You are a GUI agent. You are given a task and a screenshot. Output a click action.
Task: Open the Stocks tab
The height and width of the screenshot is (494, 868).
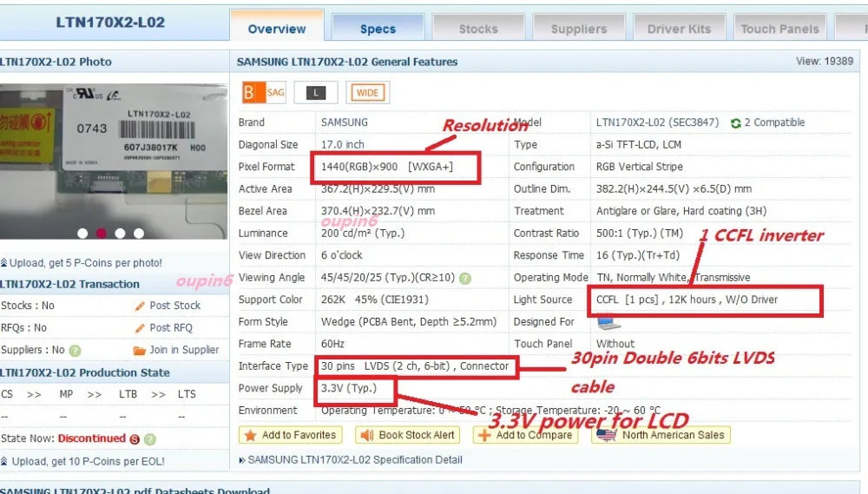coord(478,28)
